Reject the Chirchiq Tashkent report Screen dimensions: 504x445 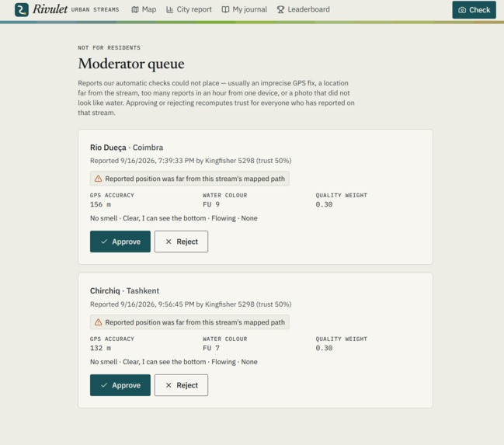[181, 385]
